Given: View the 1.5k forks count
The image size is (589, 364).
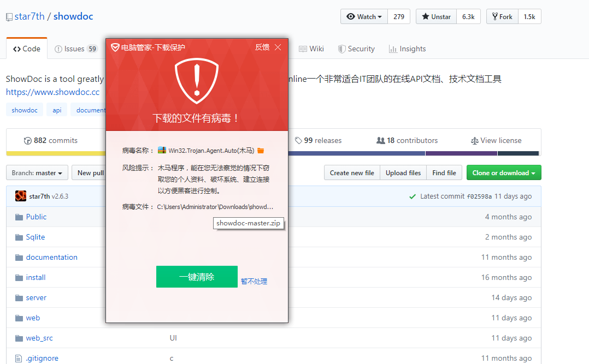Looking at the screenshot, I should click(x=529, y=16).
